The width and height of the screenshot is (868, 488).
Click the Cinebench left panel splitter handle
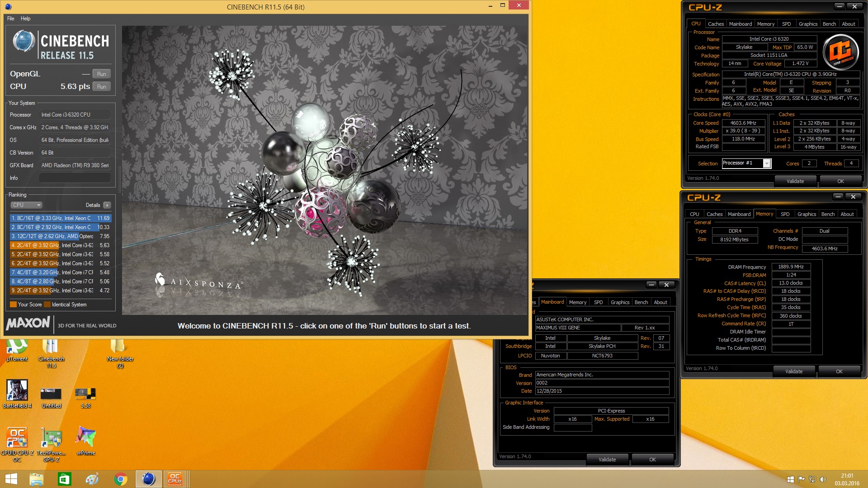click(119, 178)
